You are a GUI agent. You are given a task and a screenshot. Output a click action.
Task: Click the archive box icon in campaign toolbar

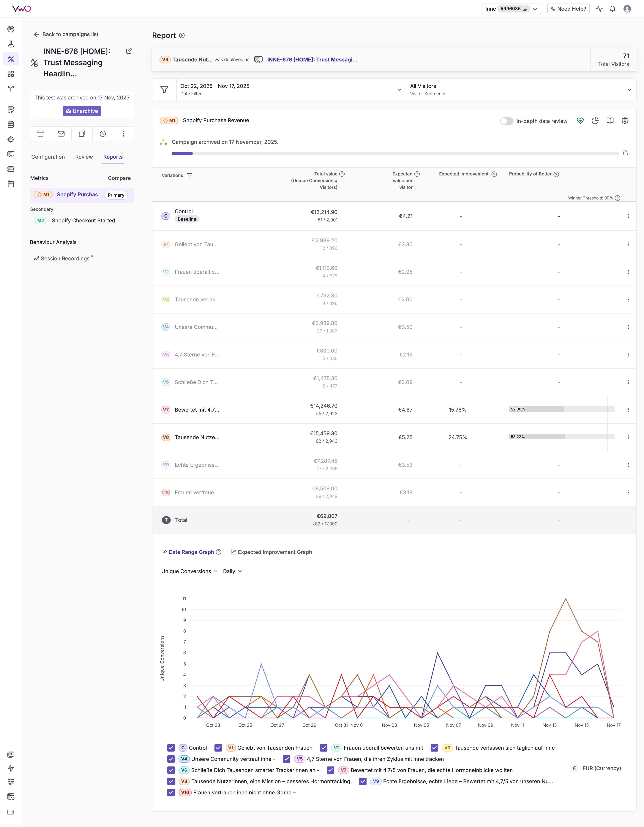point(41,134)
